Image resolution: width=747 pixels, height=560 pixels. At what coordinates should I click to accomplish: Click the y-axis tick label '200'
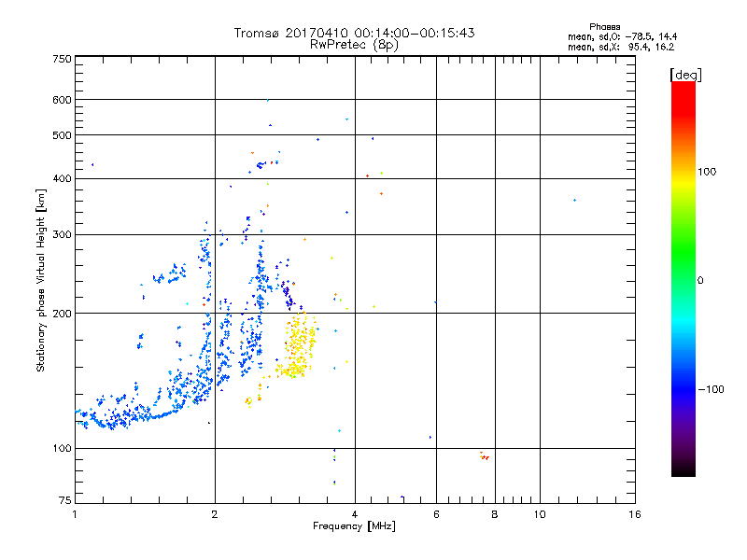coord(62,314)
